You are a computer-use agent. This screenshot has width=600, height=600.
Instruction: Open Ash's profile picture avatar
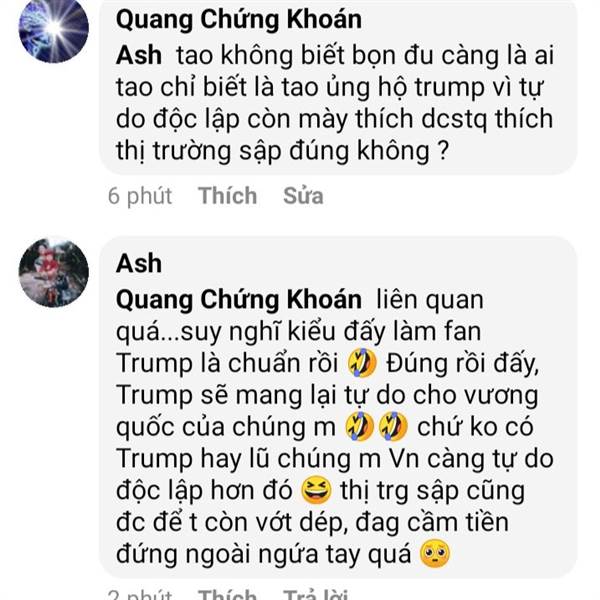pos(54,272)
